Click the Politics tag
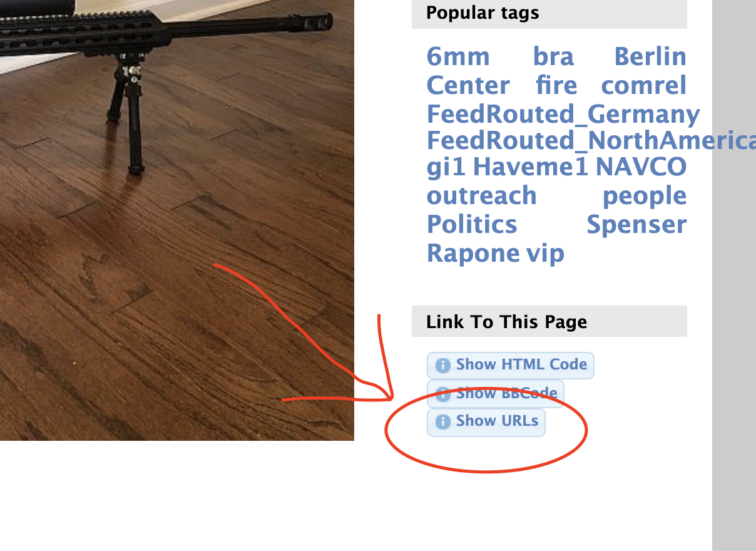Viewport: 756px width, 551px height. 472,224
